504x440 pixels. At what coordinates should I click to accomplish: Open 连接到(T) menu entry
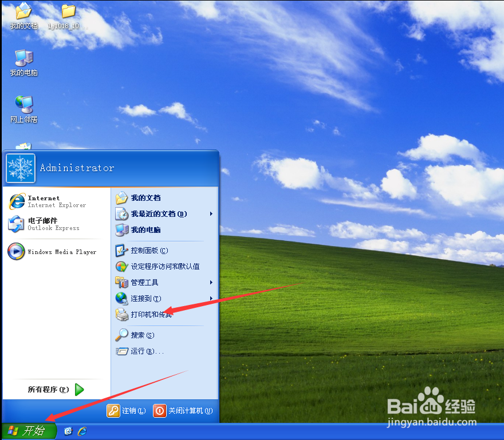(x=164, y=299)
